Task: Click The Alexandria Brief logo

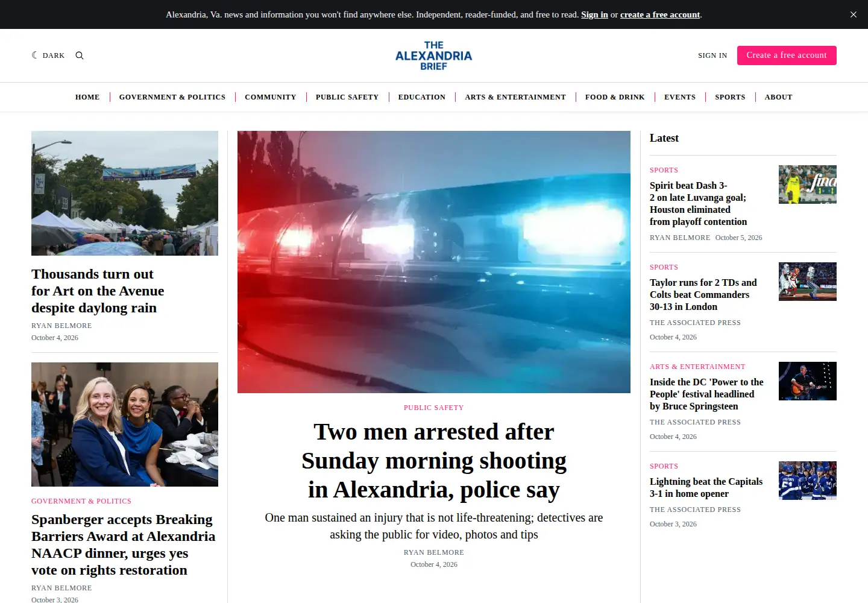Action: tap(434, 55)
